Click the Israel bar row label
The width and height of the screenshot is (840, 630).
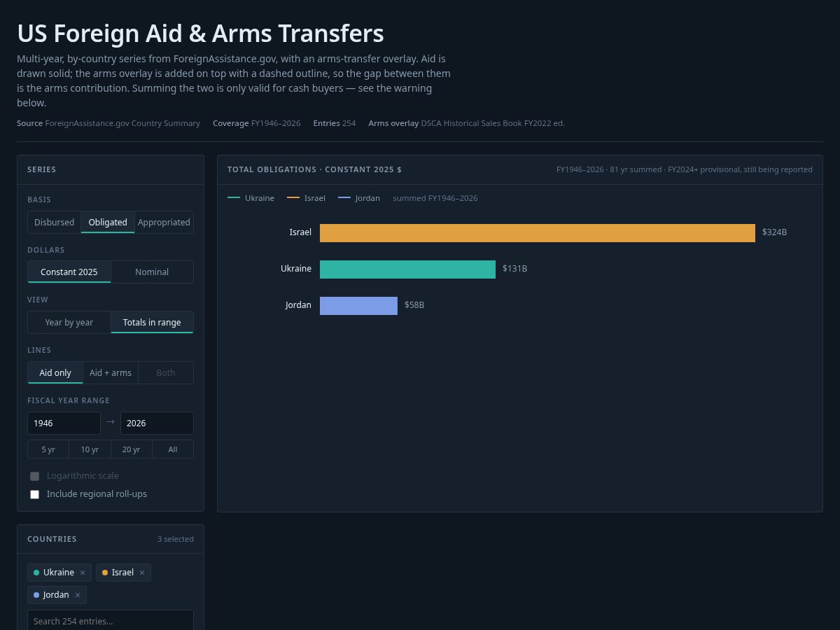[300, 232]
